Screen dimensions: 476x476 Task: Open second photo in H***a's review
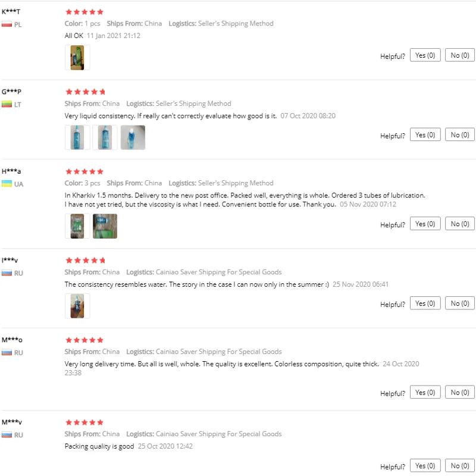pos(105,226)
